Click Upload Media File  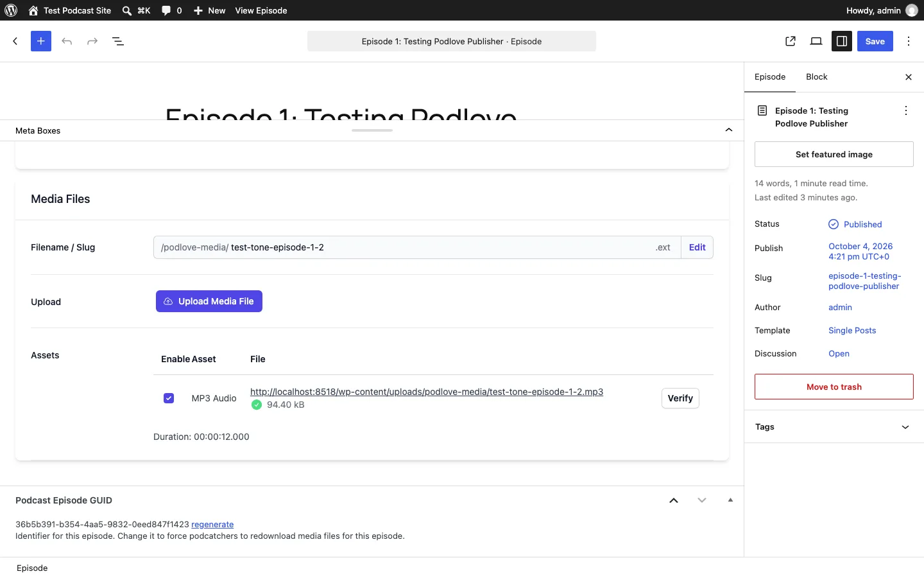(209, 301)
